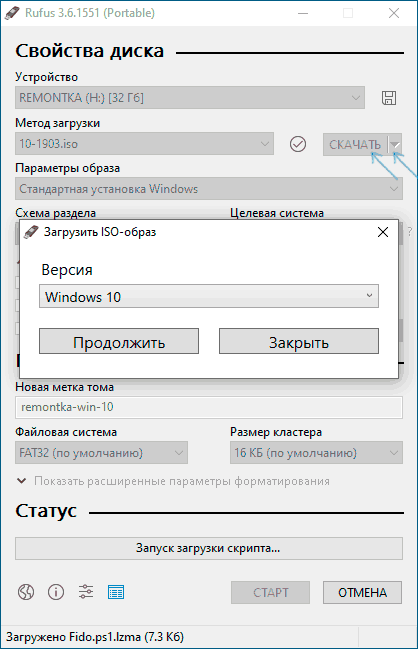Open the About info icon
The height and width of the screenshot is (649, 418).
pos(56,592)
